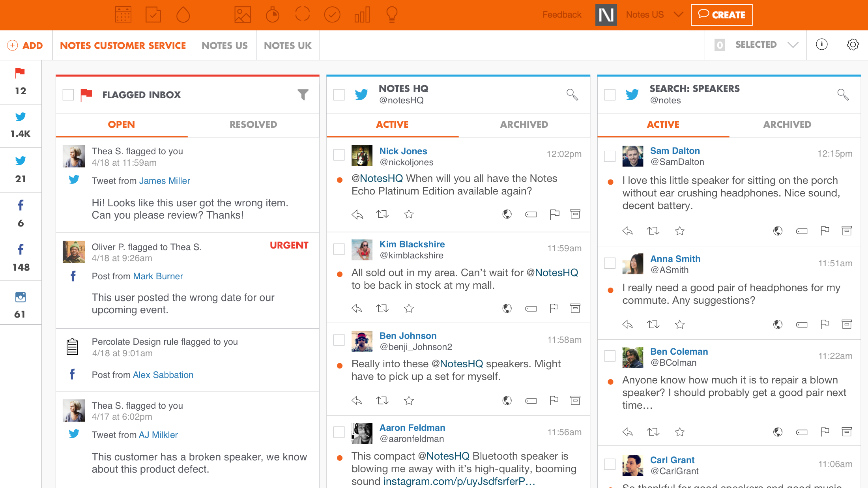Open the settings gear icon
This screenshot has height=488, width=868.
pos(853,45)
